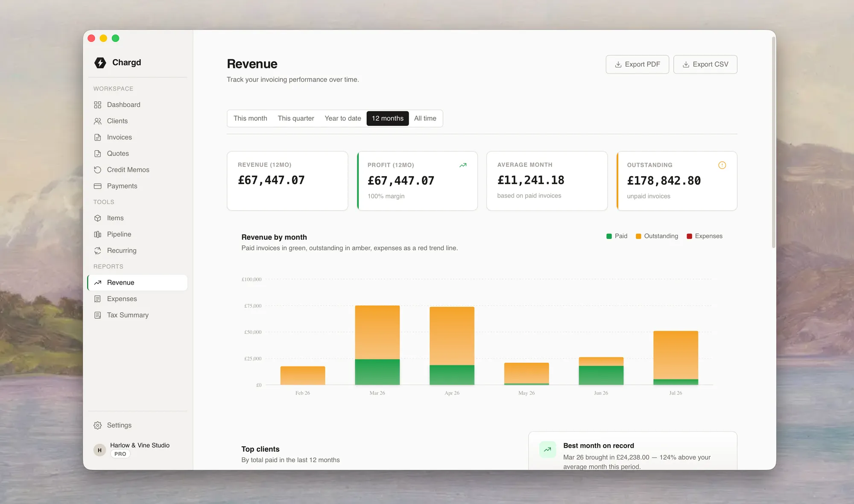Select the 12 months range tab

tap(388, 118)
